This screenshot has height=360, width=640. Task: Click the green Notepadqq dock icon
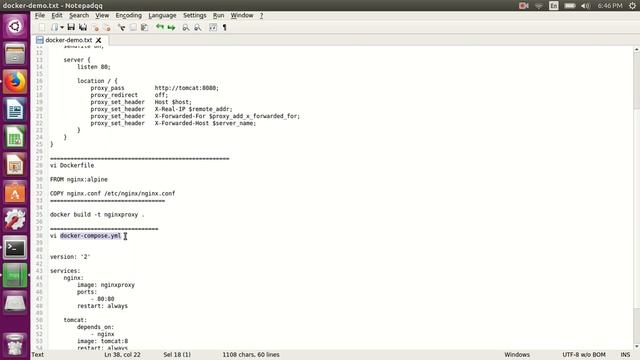15,276
